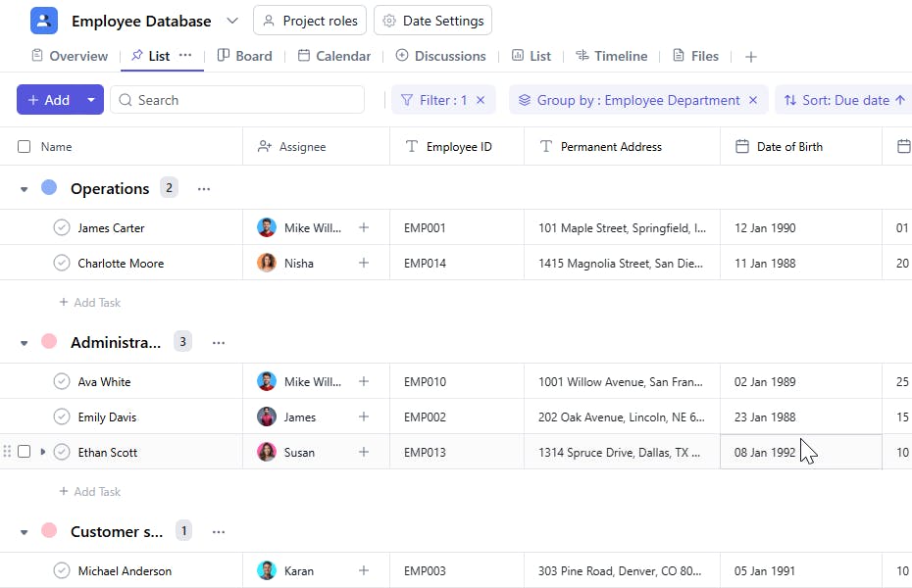This screenshot has width=912, height=588.
Task: Add assignee plus icon for James Carter
Action: (x=364, y=228)
